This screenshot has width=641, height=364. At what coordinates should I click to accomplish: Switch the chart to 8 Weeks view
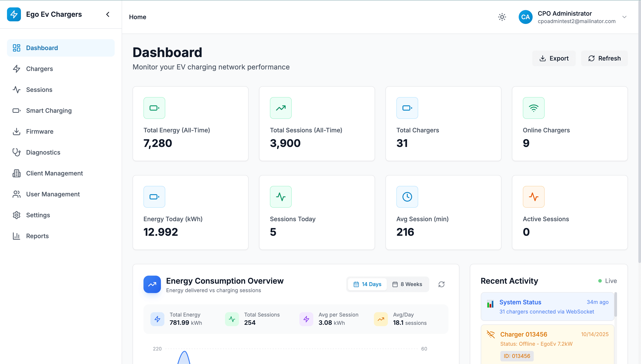(407, 284)
